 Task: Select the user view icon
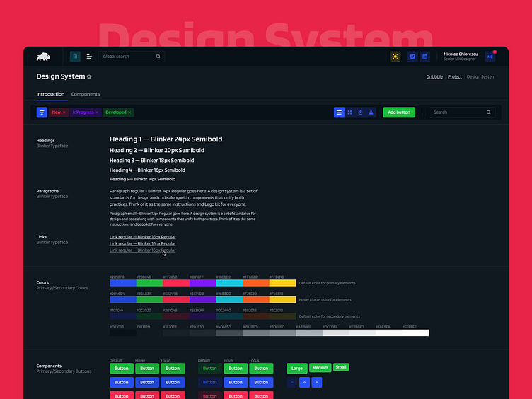(371, 112)
